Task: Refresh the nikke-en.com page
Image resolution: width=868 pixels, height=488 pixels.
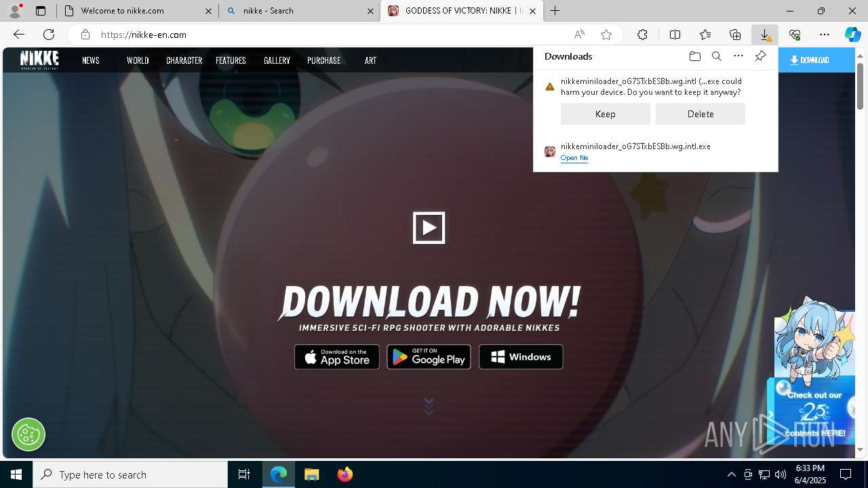Action: click(49, 35)
